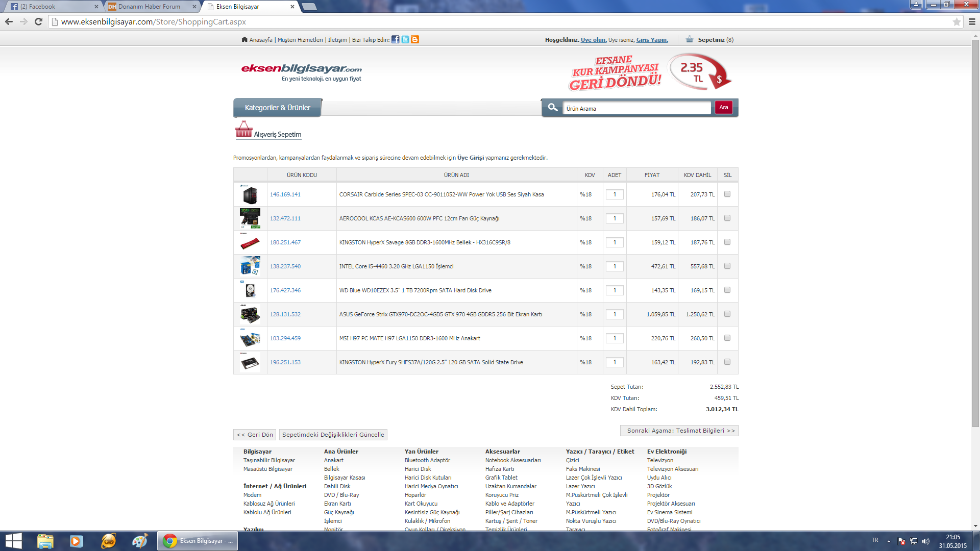Switch to the Facebook browser tab
The image size is (980, 551).
click(54, 7)
